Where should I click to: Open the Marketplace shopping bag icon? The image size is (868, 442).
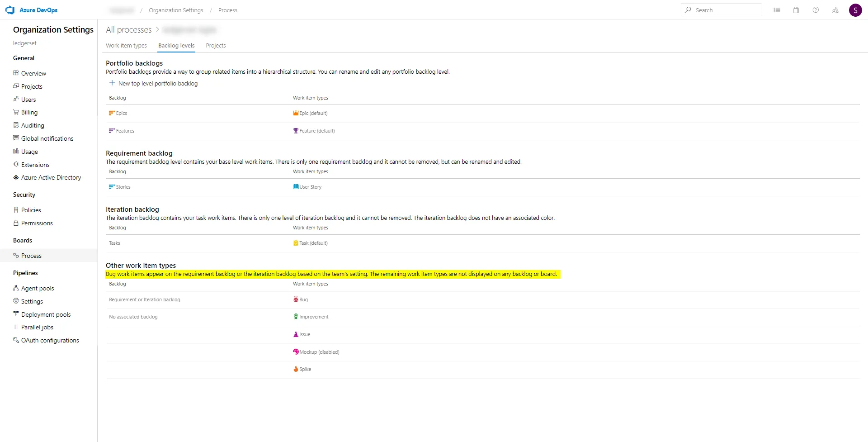point(796,10)
